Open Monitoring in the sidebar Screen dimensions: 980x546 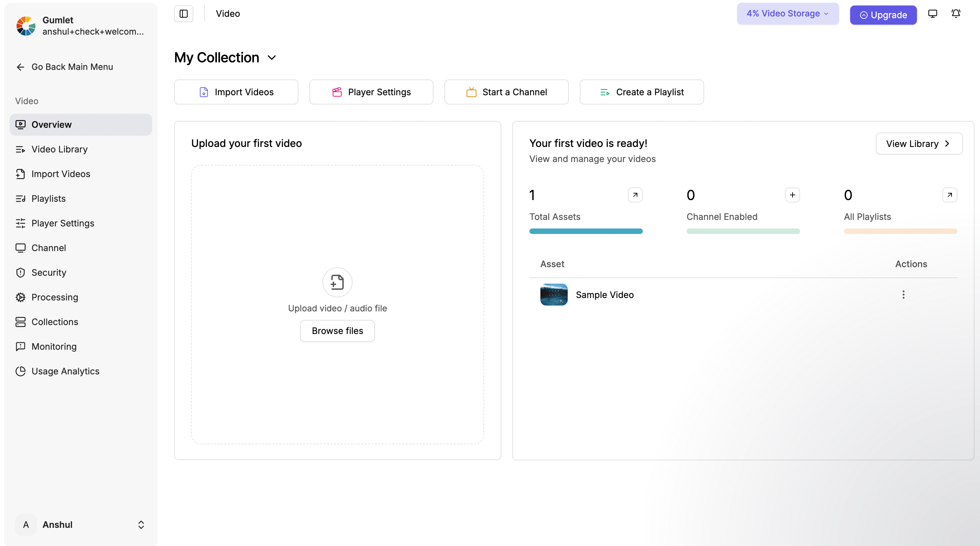[81, 346]
